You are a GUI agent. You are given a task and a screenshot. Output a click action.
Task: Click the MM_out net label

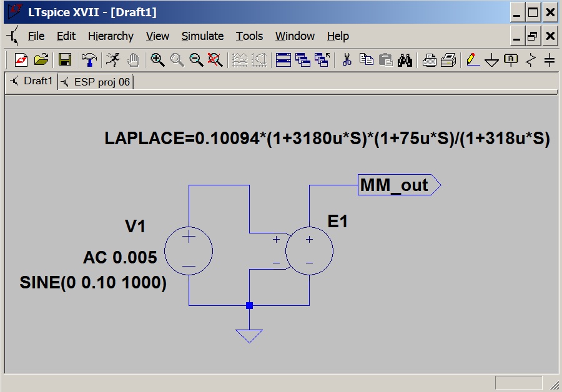pyautogui.click(x=399, y=185)
